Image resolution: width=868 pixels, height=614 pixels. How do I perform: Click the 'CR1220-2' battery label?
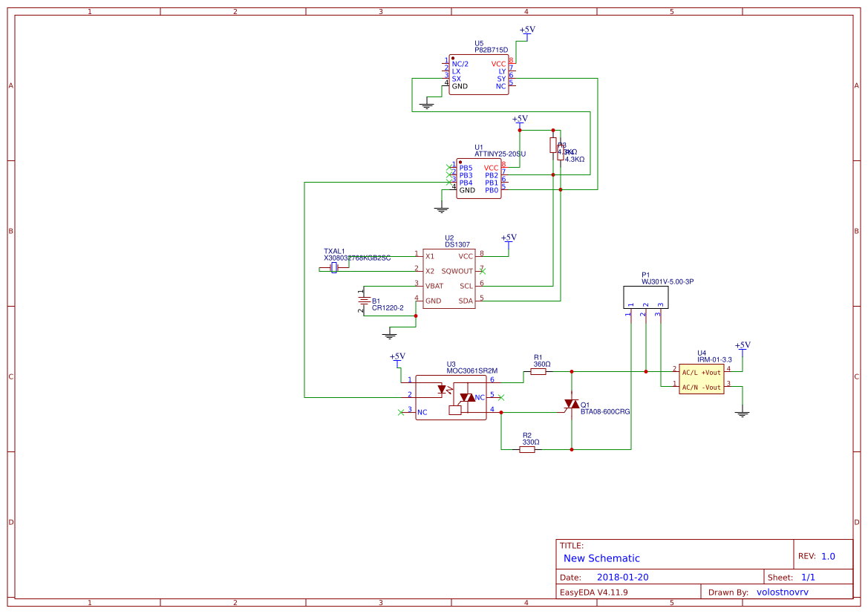click(388, 308)
